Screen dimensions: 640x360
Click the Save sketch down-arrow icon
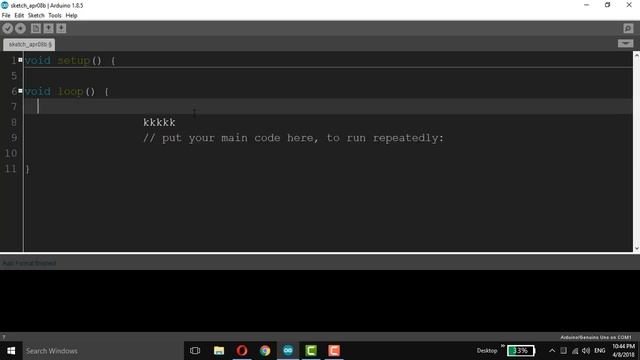(x=61, y=28)
